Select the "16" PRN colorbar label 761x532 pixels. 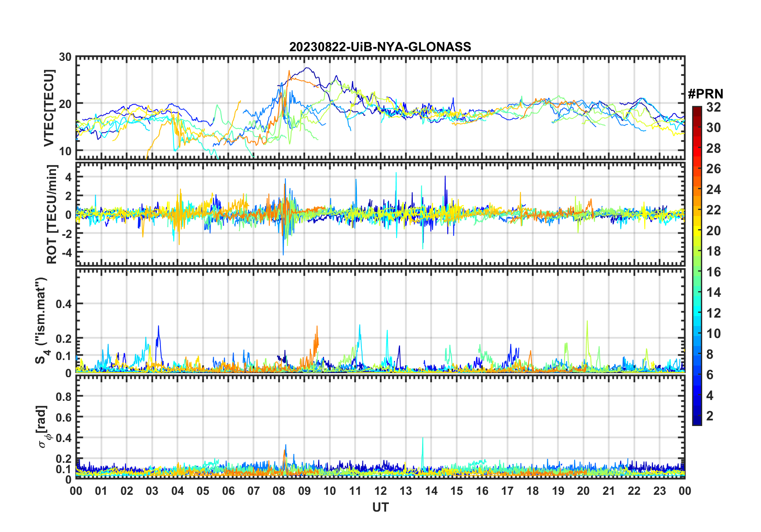713,272
